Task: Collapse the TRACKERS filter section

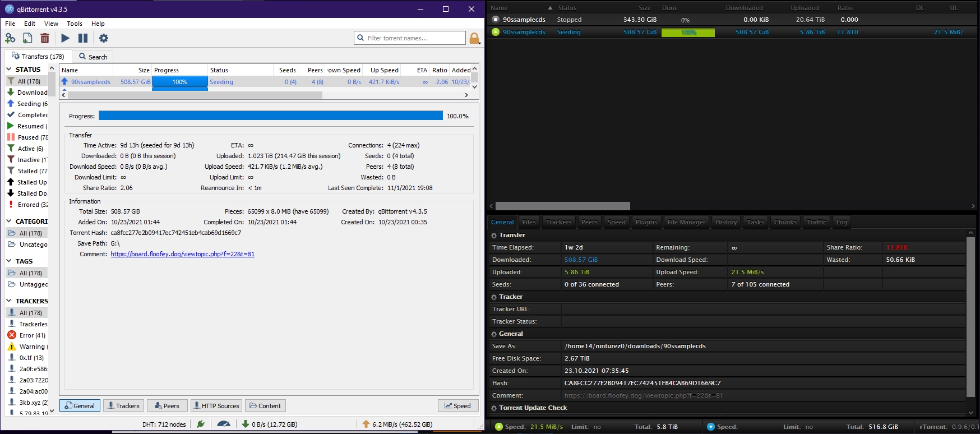Action: [9, 301]
